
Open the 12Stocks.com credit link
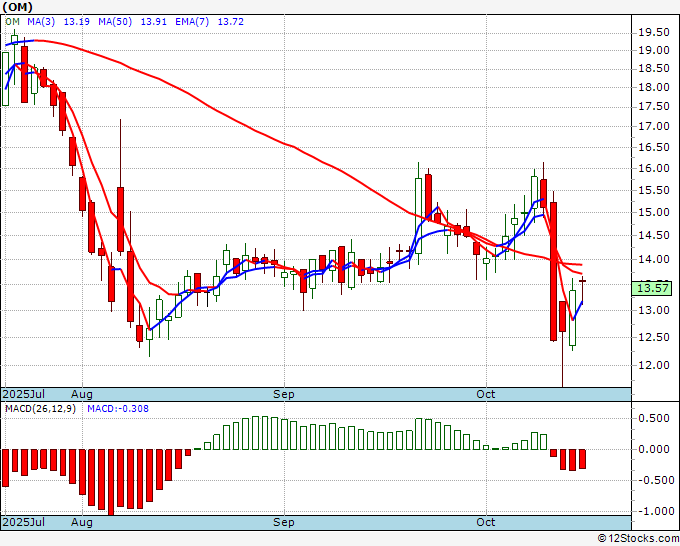(638, 539)
